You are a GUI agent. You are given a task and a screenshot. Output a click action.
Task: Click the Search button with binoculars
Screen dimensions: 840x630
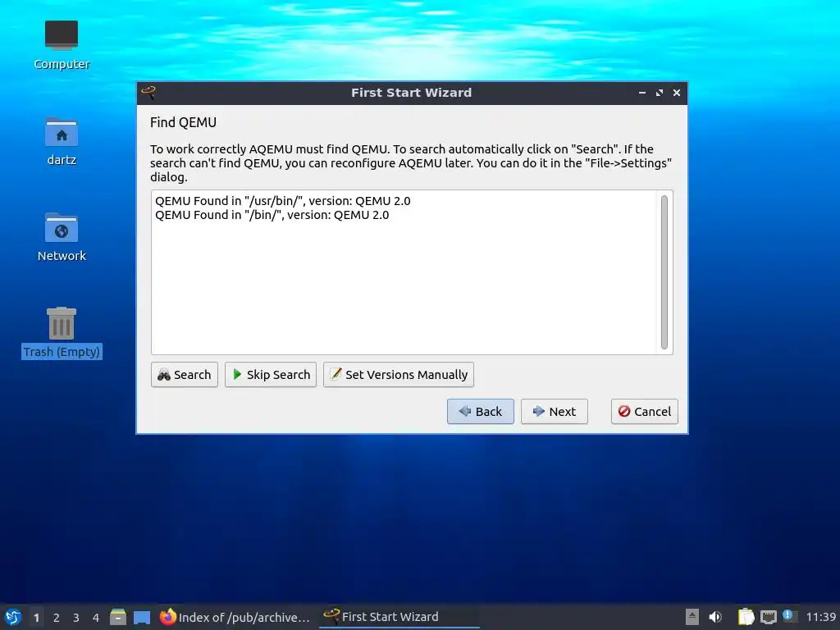[185, 374]
